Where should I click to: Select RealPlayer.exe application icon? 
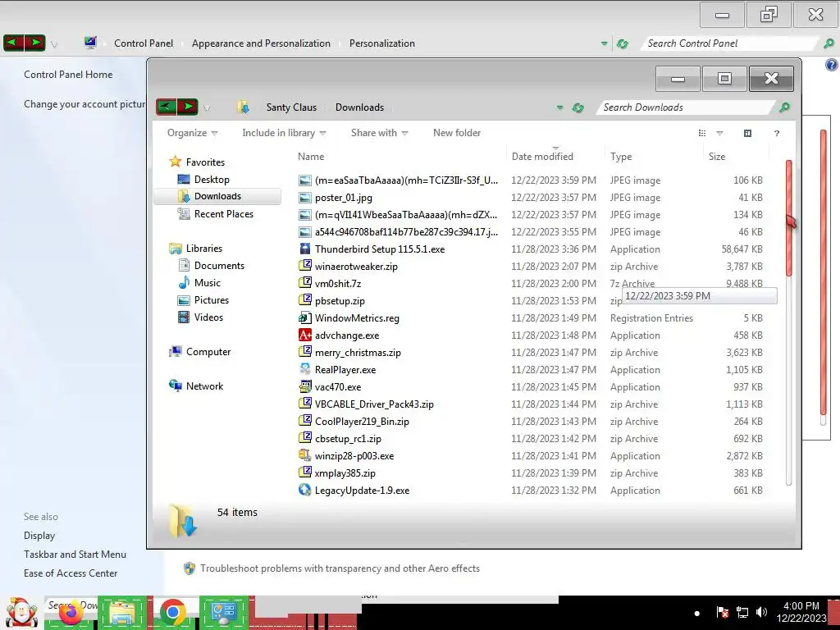pos(305,370)
